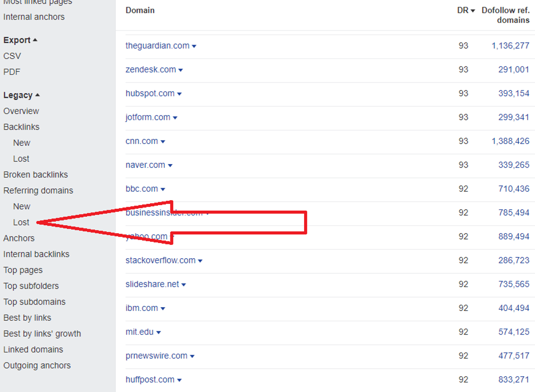Click 1,136,277 dofollow domains value
Screen dimensions: 535x392
pos(510,46)
